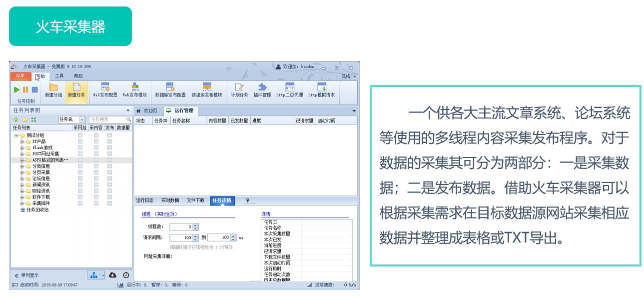Pause tasks with orange pause icon
Screen dimensions: 644x296
[x=25, y=90]
